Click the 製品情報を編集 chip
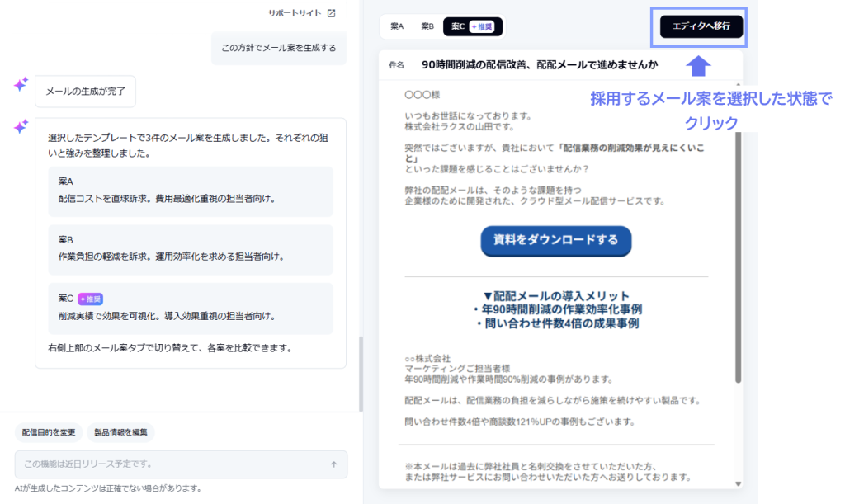 (120, 432)
